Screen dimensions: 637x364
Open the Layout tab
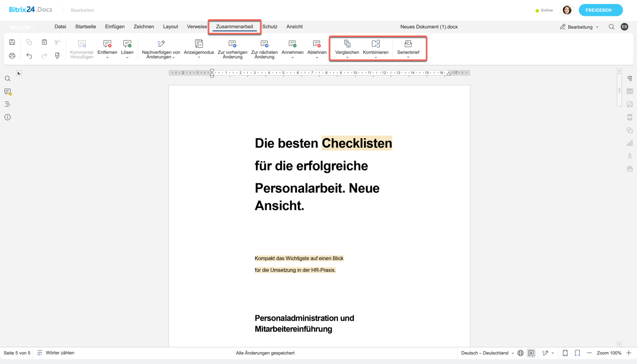click(170, 27)
